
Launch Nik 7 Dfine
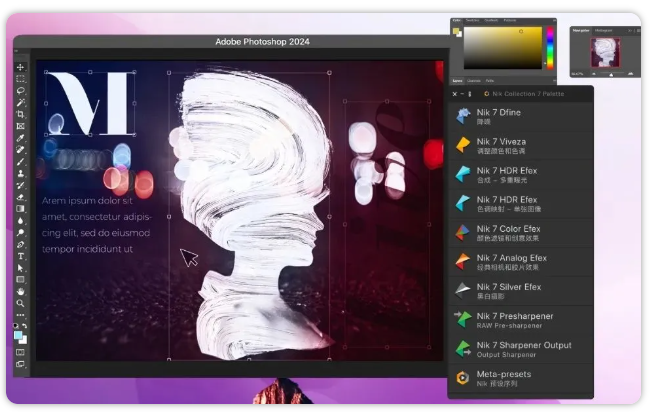[x=521, y=117]
